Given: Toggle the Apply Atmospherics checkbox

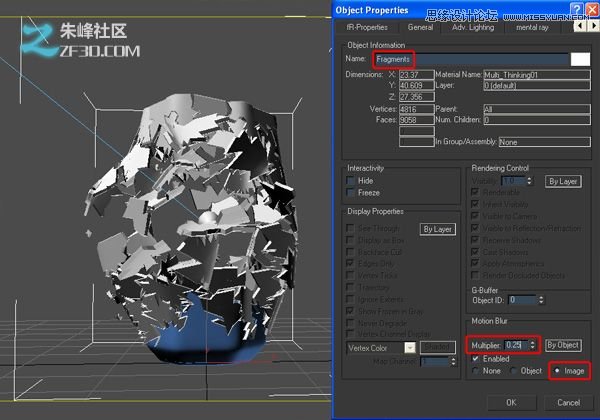Looking at the screenshot, I should point(475,263).
